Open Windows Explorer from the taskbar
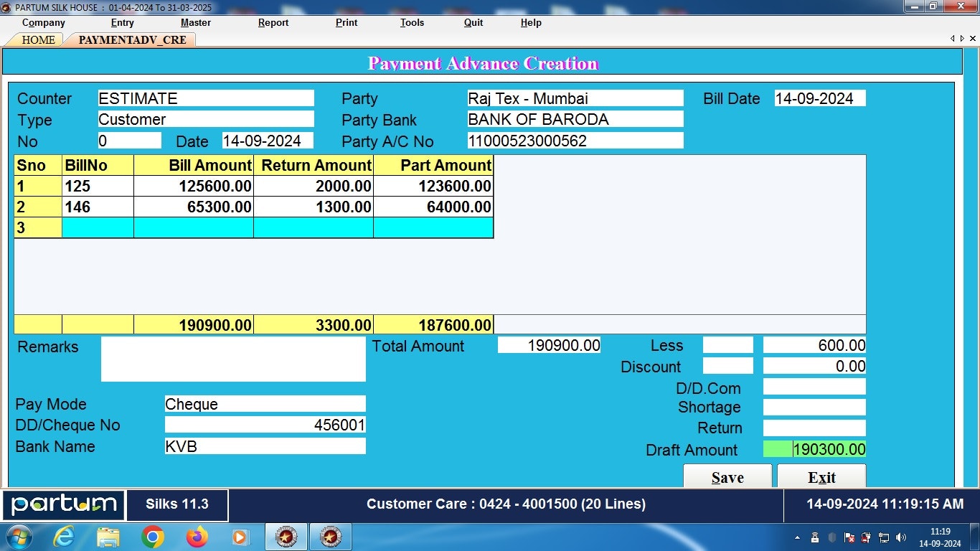Image resolution: width=980 pixels, height=551 pixels. click(108, 536)
